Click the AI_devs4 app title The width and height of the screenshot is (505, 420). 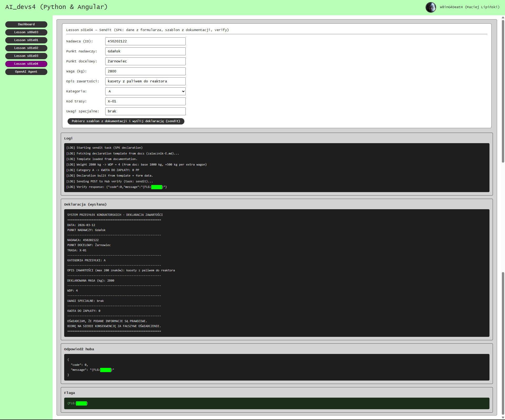(56, 7)
